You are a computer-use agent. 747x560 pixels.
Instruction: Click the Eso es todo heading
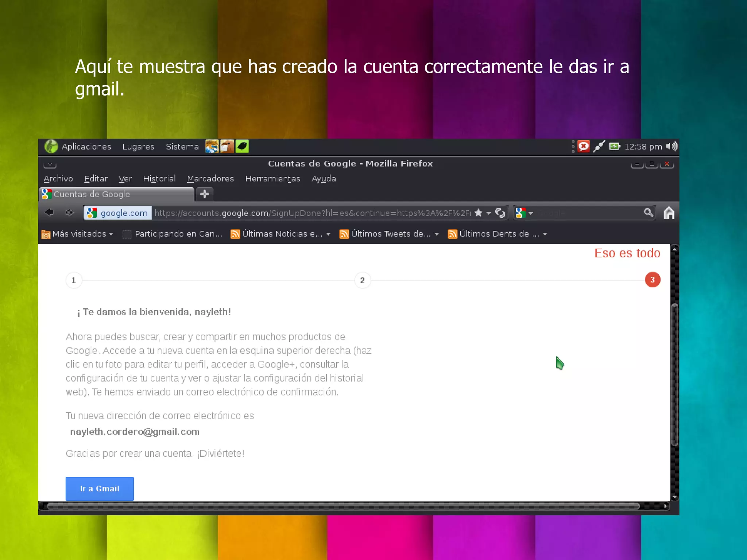[x=627, y=253]
